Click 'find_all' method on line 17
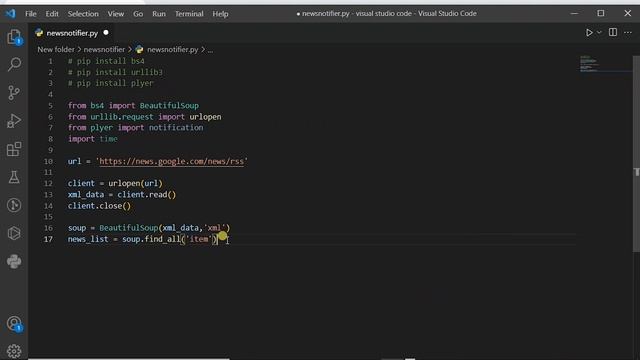 (x=162, y=239)
